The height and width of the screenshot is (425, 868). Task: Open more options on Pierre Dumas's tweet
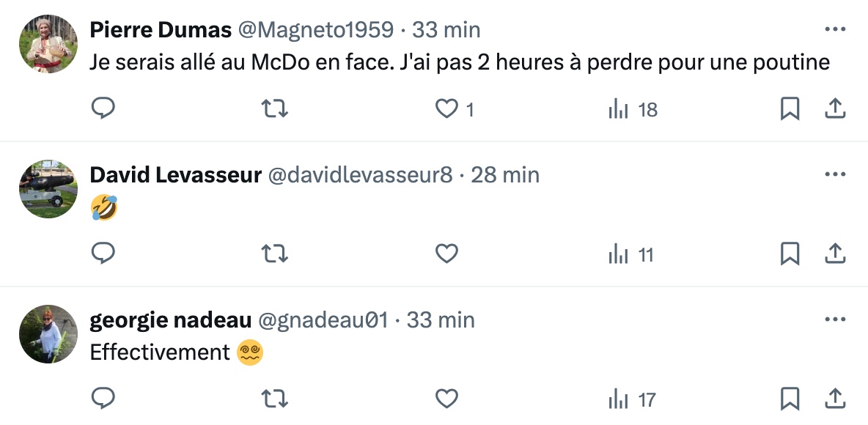(x=835, y=30)
